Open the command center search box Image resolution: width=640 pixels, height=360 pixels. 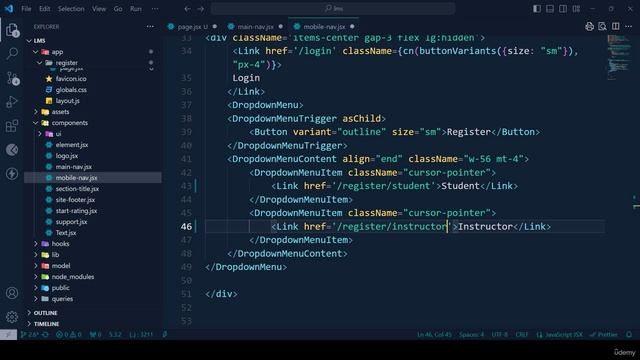point(333,9)
